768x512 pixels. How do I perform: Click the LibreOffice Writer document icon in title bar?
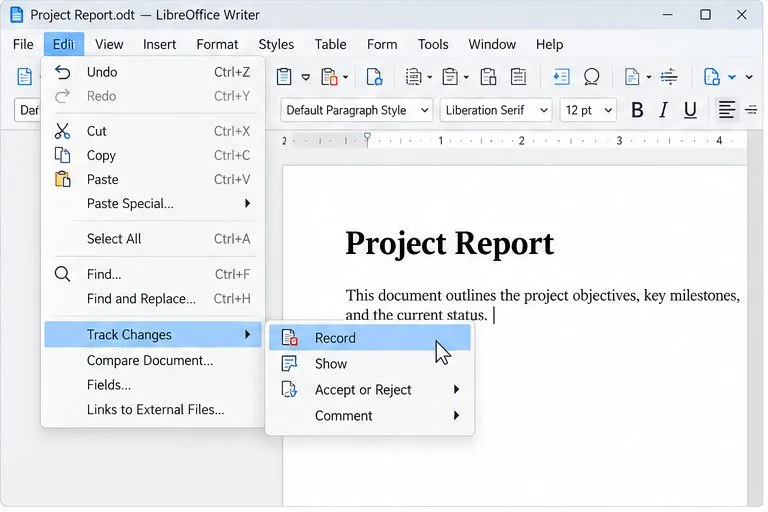click(x=16, y=15)
